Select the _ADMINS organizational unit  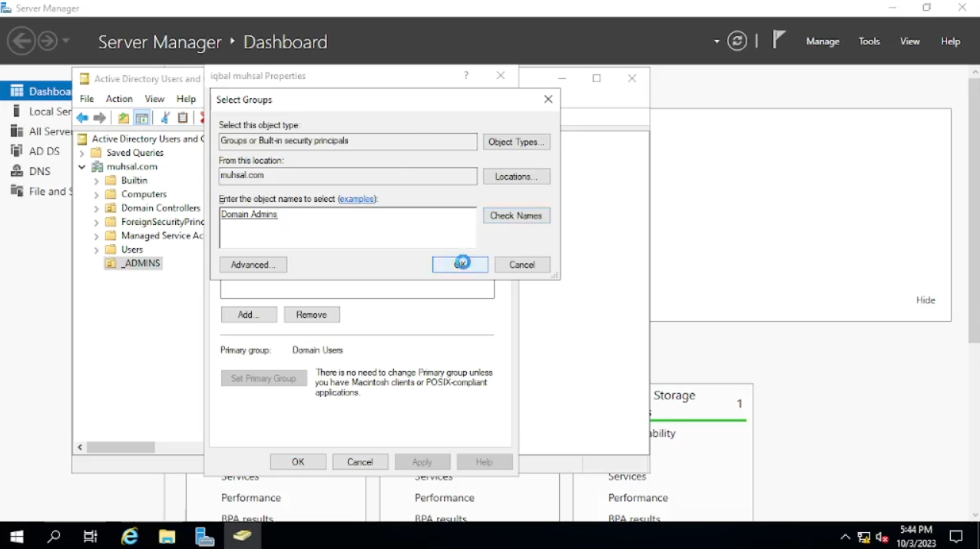click(141, 263)
